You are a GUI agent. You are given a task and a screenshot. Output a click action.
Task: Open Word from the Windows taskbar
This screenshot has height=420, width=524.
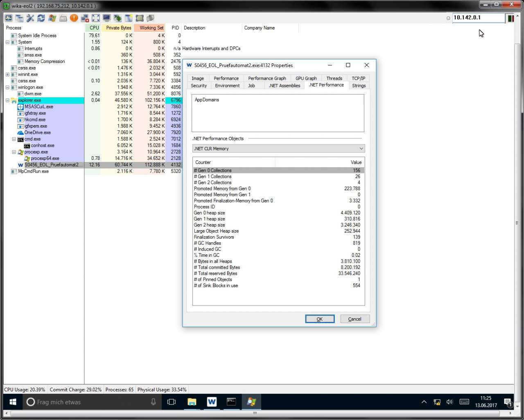click(212, 402)
